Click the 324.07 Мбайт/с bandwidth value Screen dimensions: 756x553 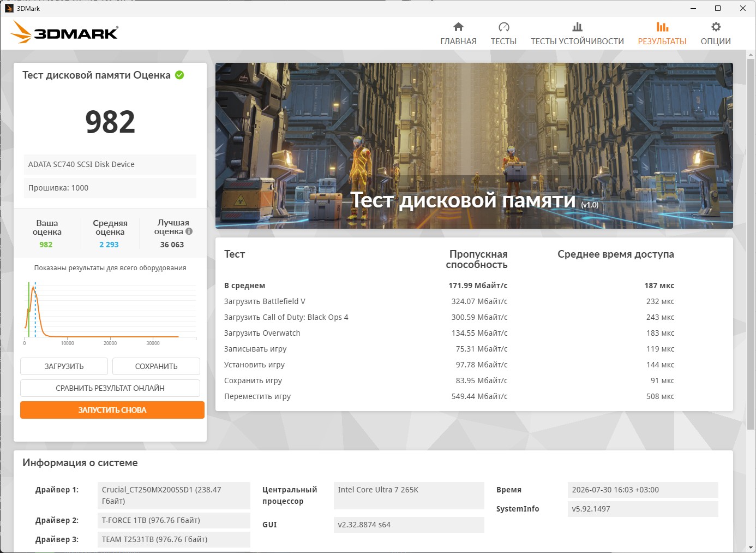[x=479, y=301]
